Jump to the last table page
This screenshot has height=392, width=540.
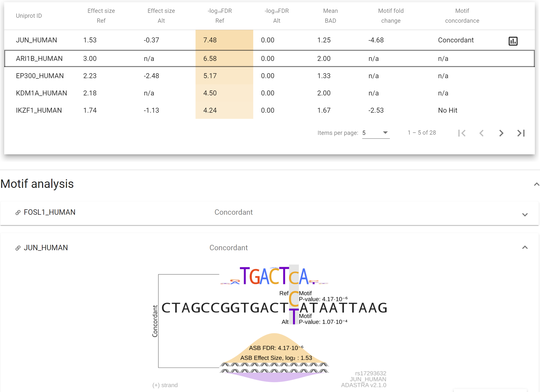521,133
